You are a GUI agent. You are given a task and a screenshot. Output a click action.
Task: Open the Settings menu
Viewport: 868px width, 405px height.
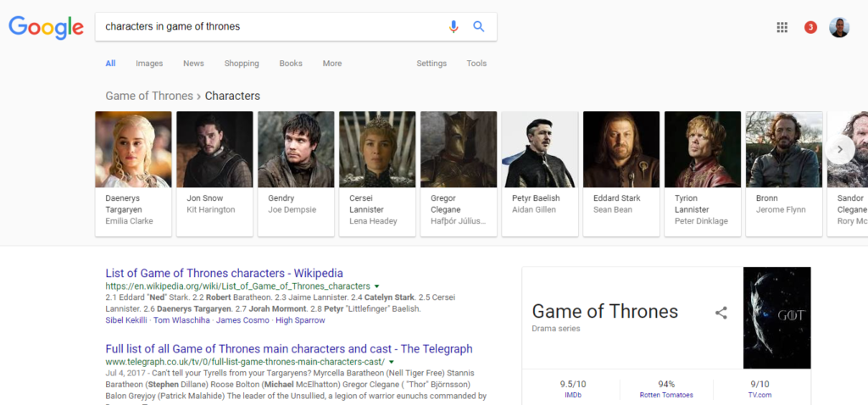pos(431,64)
